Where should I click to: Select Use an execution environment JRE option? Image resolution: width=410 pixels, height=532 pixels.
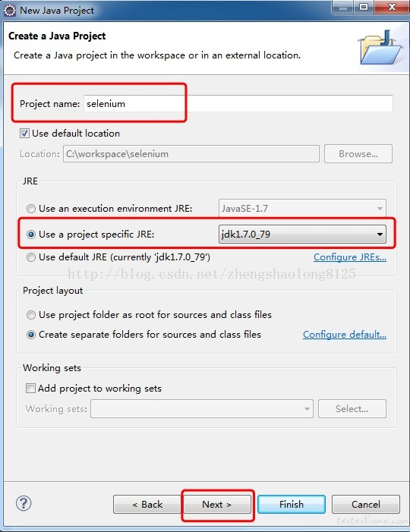tap(31, 208)
